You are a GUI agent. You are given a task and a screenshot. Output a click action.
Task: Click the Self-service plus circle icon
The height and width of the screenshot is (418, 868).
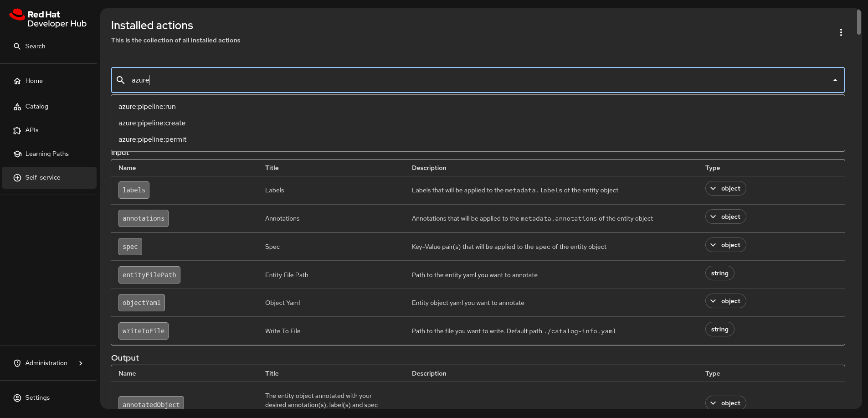[17, 178]
